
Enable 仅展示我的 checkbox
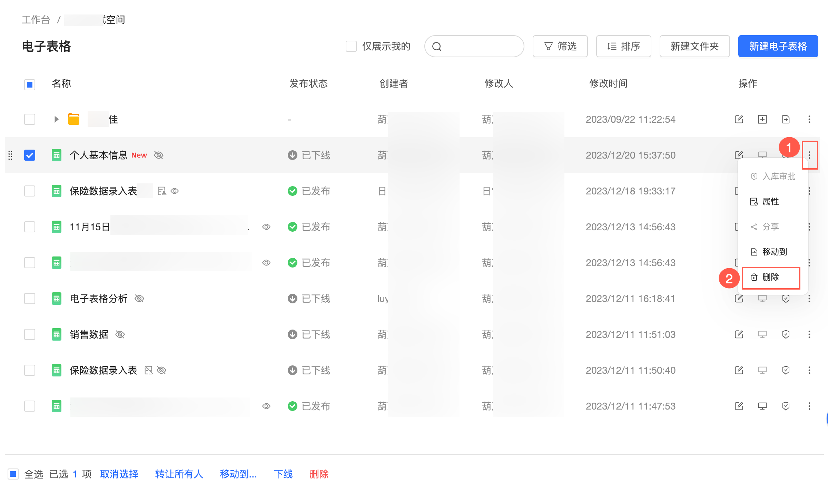[x=351, y=46]
